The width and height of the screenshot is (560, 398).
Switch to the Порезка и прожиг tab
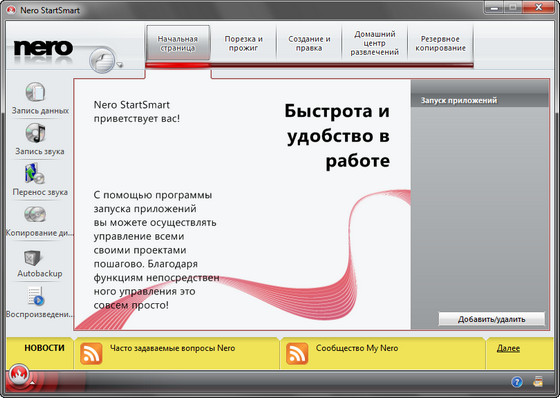(243, 44)
